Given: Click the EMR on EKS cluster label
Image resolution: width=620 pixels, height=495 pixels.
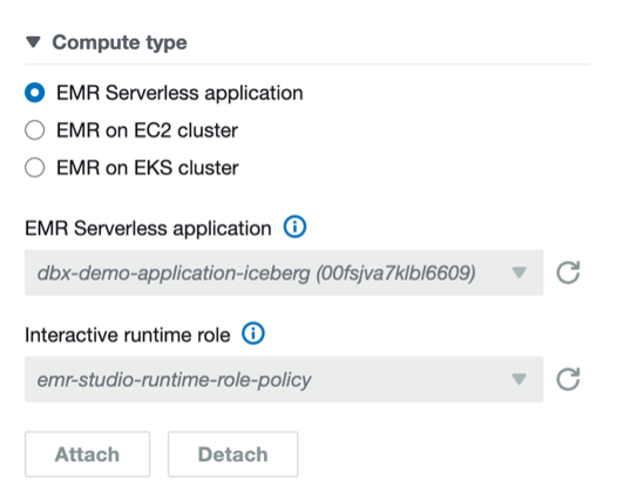Looking at the screenshot, I should [x=148, y=167].
